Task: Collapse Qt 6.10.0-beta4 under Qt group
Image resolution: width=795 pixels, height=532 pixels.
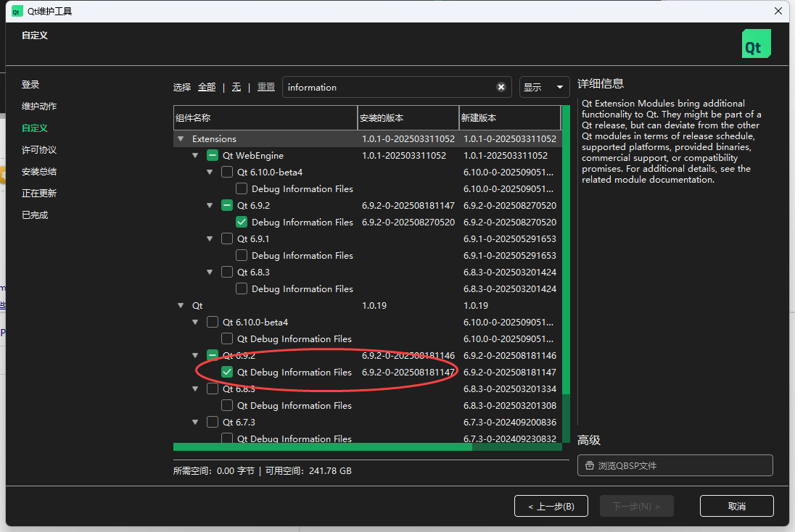Action: coord(195,323)
